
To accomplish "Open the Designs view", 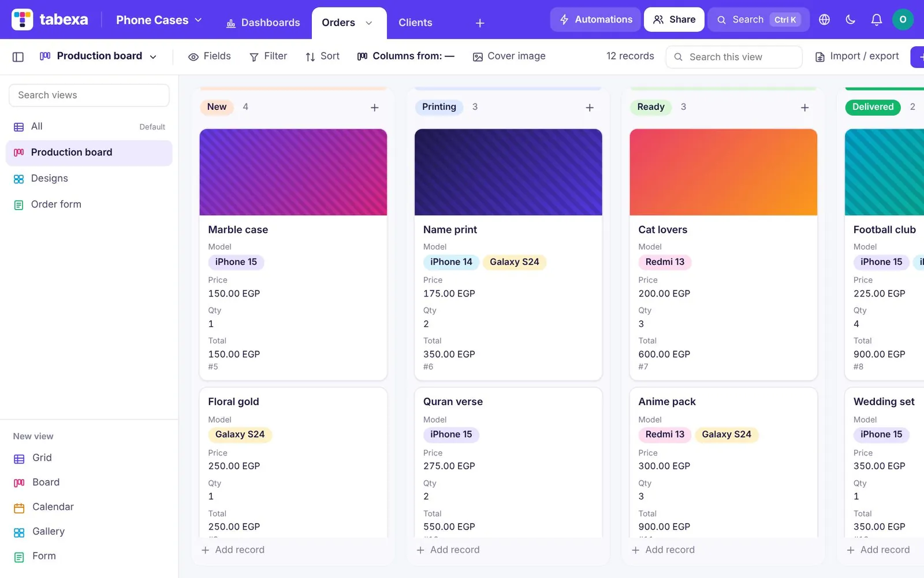I will (89, 179).
